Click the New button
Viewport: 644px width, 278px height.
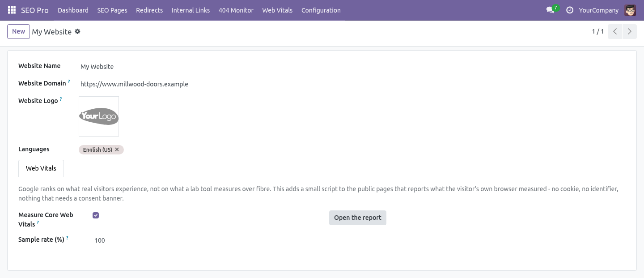pyautogui.click(x=18, y=31)
